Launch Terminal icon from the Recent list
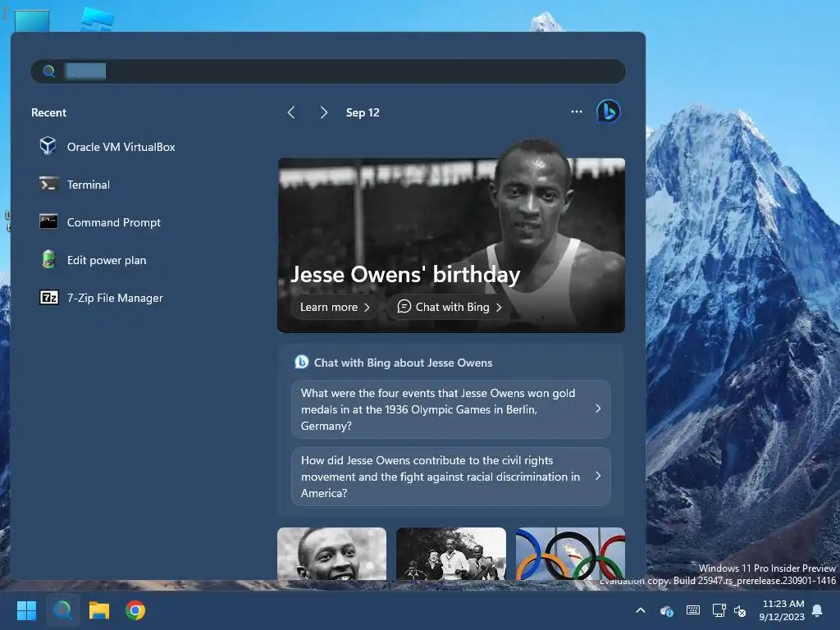This screenshot has width=840, height=630. pyautogui.click(x=48, y=184)
